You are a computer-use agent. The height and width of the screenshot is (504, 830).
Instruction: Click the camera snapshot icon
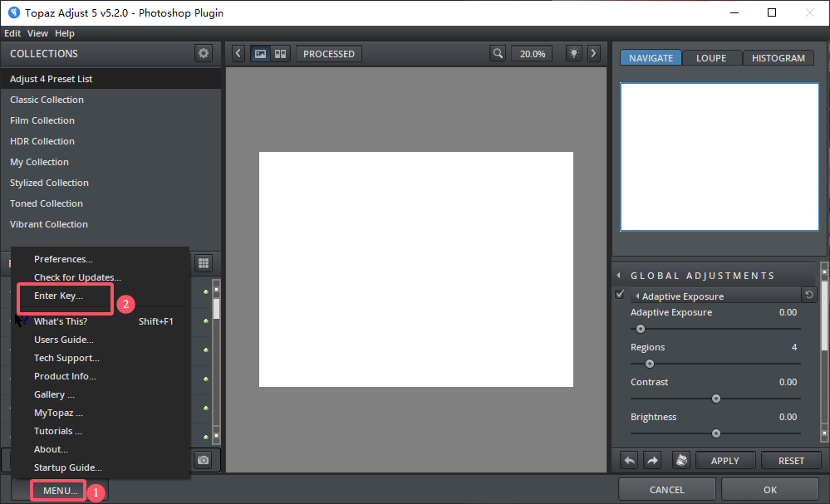pyautogui.click(x=203, y=459)
